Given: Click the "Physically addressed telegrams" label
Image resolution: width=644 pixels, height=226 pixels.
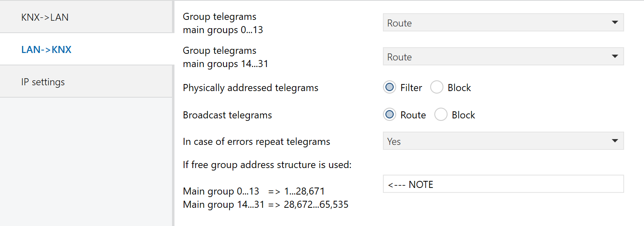Looking at the screenshot, I should click(250, 88).
